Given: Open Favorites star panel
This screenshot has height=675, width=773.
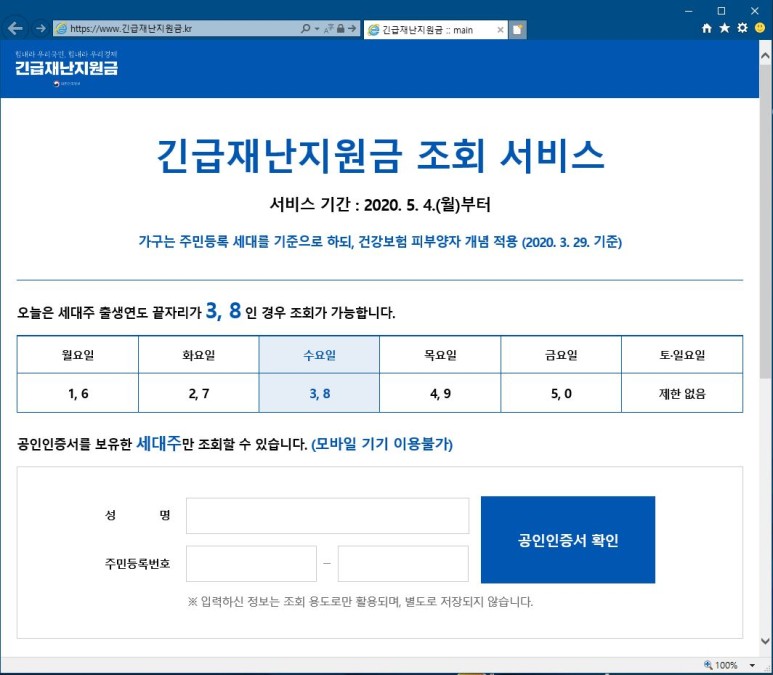Looking at the screenshot, I should [724, 28].
